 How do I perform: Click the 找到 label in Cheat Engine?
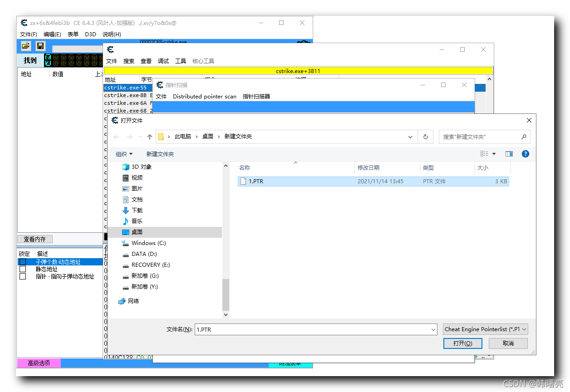click(x=30, y=60)
